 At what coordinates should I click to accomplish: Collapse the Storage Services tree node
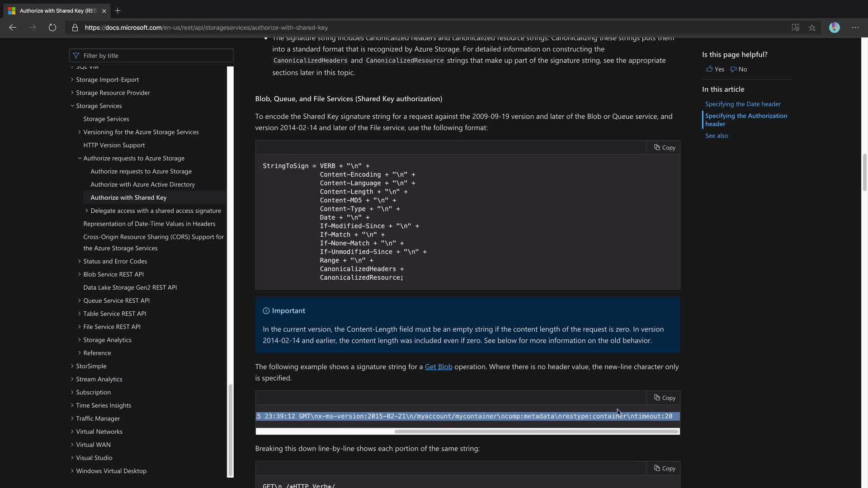[x=72, y=106]
